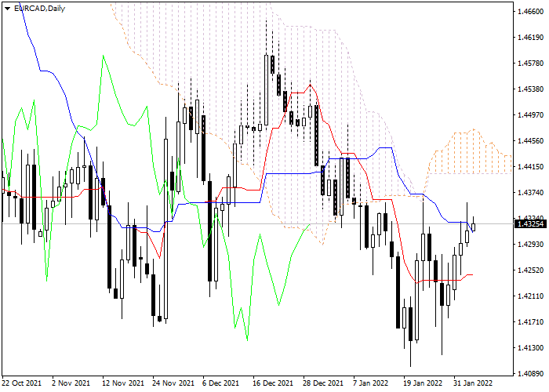Select the 1.44150 price axis label

(531, 167)
